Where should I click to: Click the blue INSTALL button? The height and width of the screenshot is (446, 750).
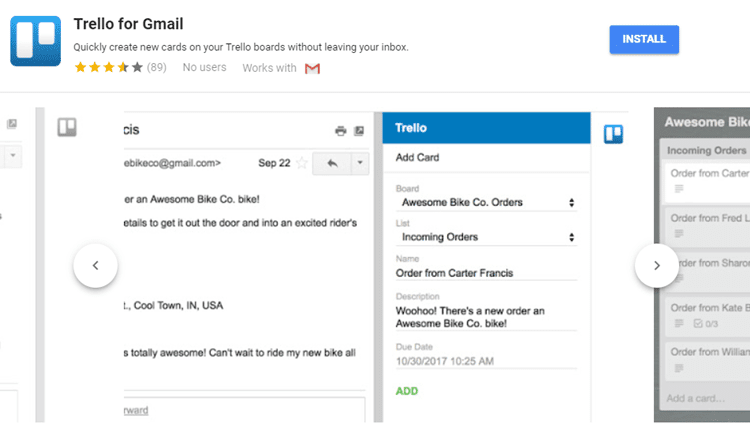tap(644, 39)
